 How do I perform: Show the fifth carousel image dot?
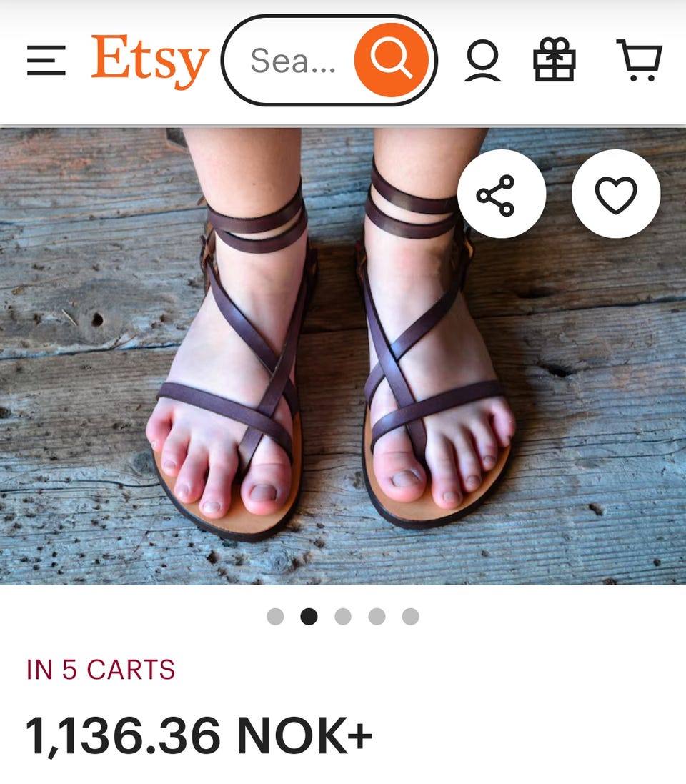tap(410, 616)
